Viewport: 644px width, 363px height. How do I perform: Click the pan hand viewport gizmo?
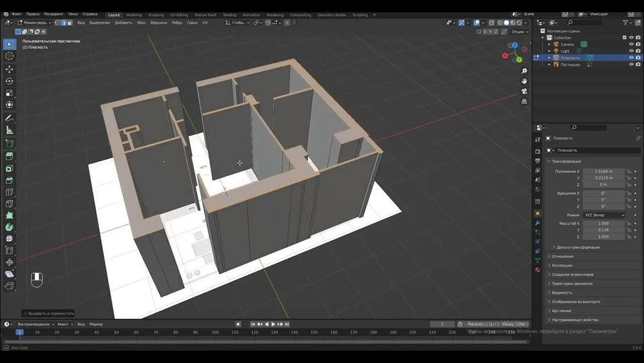(x=524, y=81)
